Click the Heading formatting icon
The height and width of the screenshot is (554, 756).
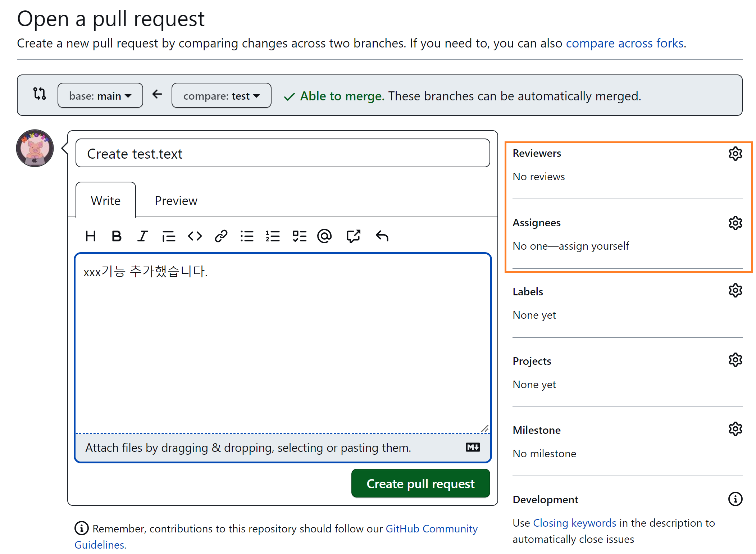pos(91,236)
